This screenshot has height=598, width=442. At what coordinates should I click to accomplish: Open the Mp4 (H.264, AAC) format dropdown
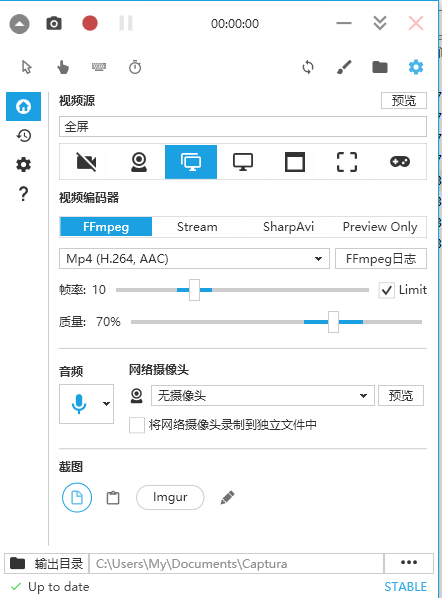point(194,259)
